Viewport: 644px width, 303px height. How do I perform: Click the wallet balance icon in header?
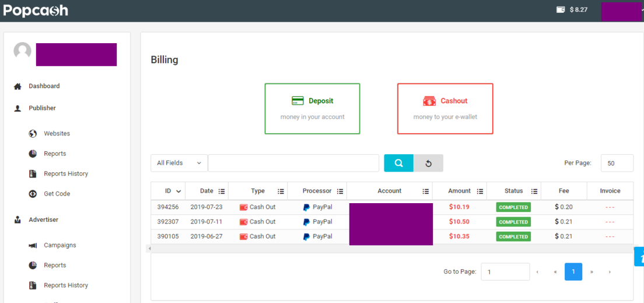[561, 10]
